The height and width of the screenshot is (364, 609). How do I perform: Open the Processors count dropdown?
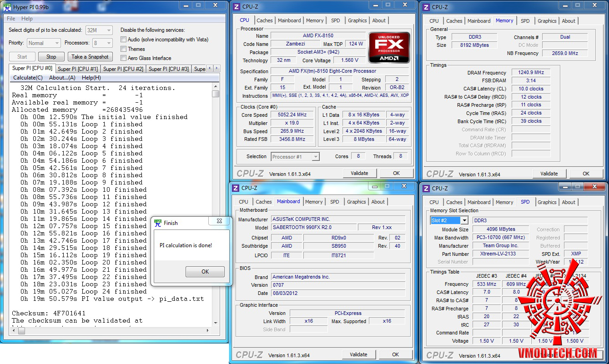pos(102,43)
